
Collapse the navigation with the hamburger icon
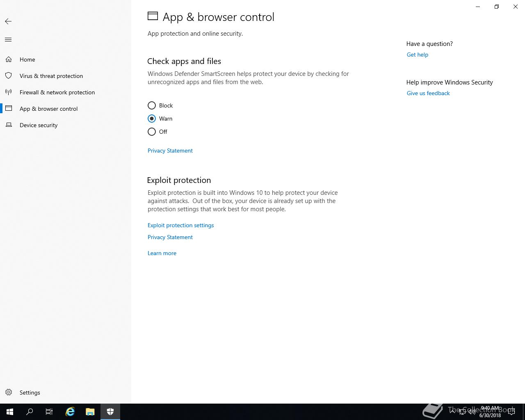(8, 40)
